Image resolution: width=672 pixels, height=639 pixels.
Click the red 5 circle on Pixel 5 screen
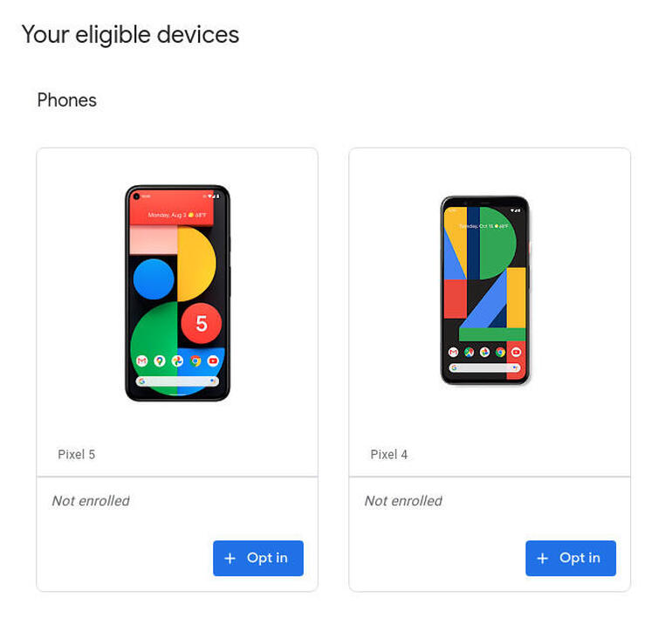(x=201, y=324)
